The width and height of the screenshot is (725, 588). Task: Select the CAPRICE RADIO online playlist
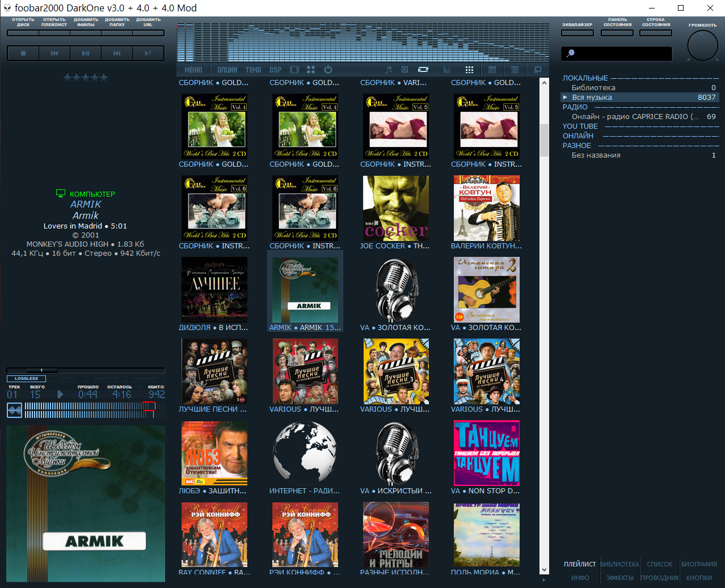pyautogui.click(x=640, y=117)
